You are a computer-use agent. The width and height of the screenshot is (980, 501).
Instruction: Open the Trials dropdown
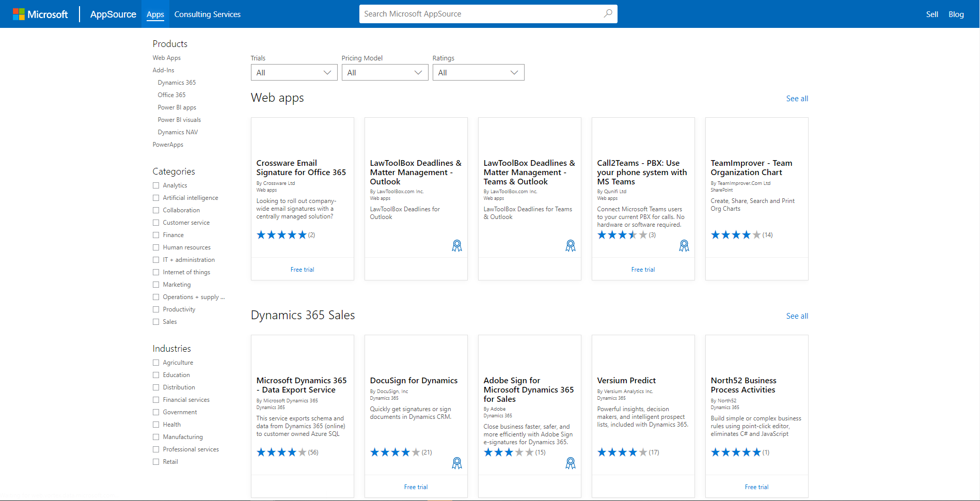pos(294,72)
